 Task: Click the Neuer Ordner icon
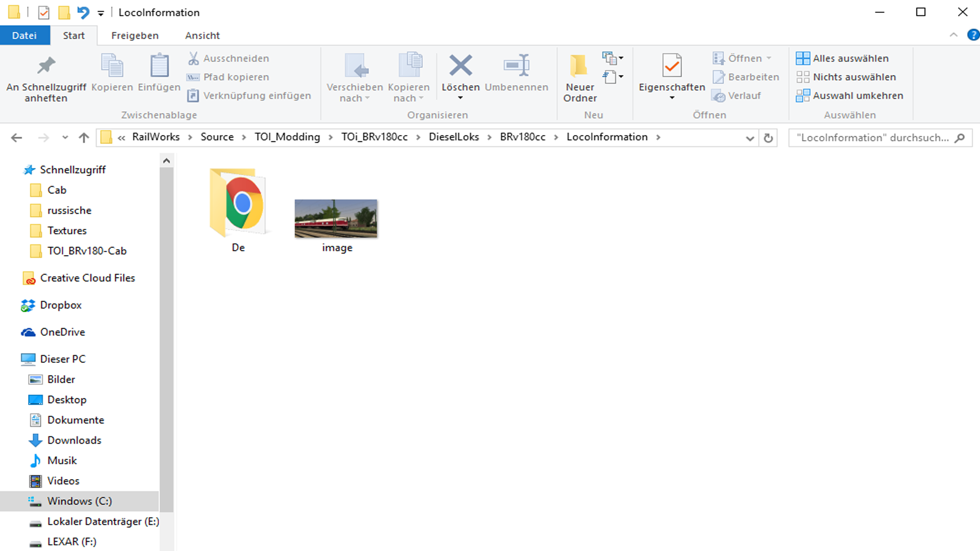coord(579,66)
